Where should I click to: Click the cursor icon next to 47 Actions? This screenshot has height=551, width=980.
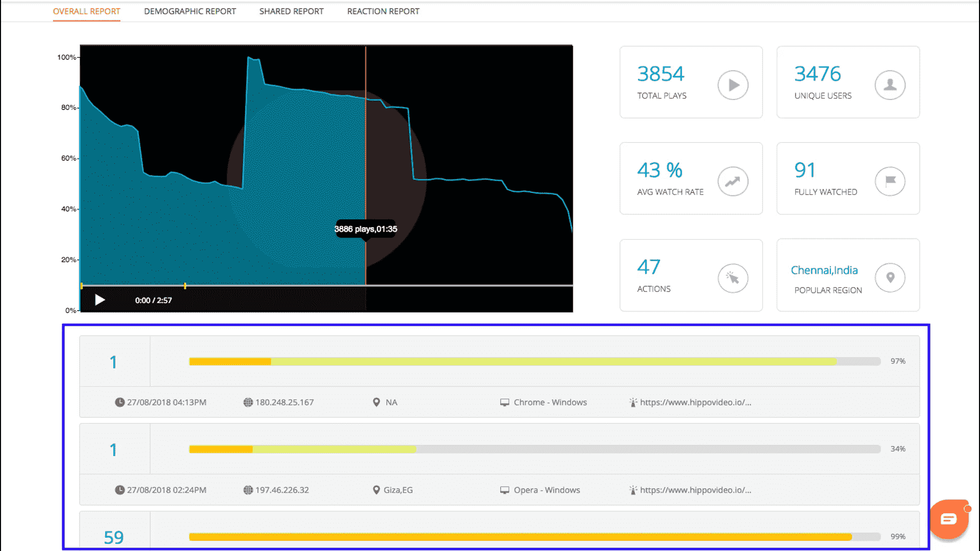[733, 278]
